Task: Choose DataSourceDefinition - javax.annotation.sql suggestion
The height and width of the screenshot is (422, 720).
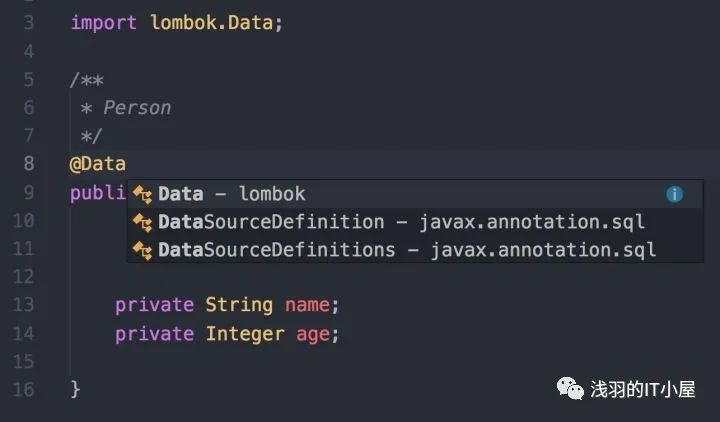Action: click(x=415, y=222)
